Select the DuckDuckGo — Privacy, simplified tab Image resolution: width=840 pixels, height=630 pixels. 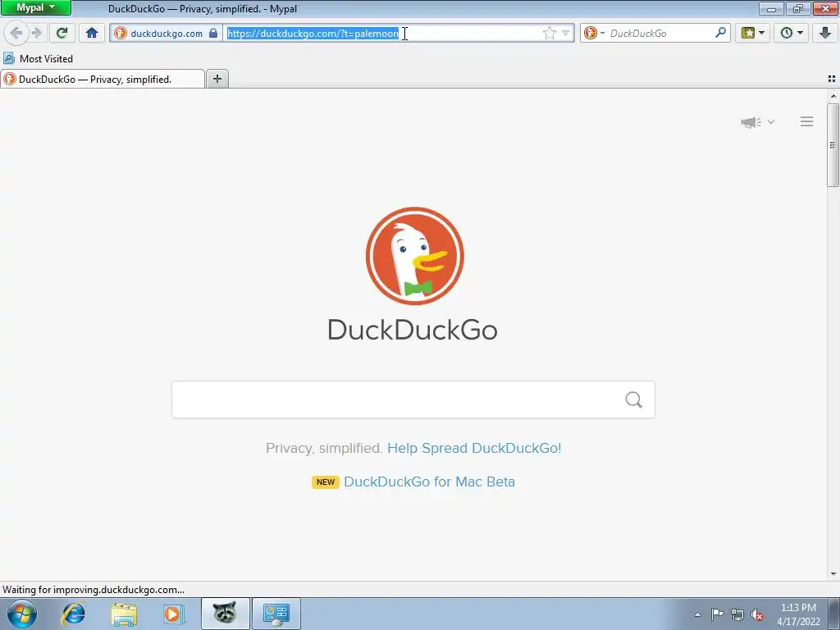[x=103, y=80]
